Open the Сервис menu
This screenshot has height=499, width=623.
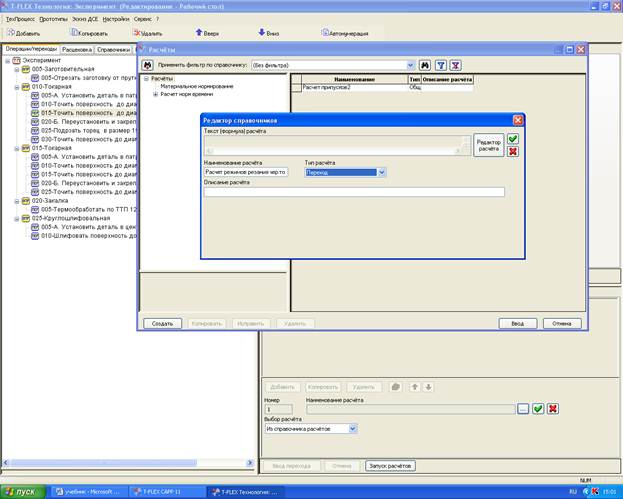(143, 19)
